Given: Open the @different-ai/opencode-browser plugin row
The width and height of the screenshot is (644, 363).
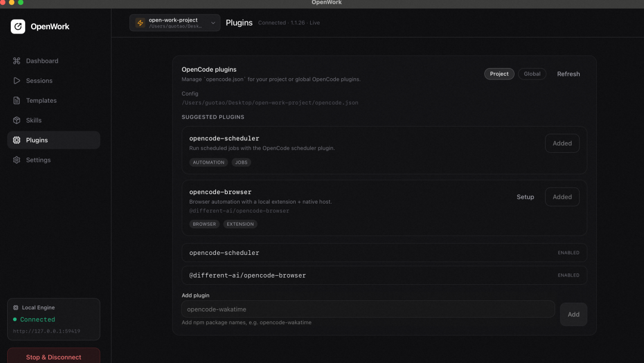Looking at the screenshot, I should coord(384,275).
